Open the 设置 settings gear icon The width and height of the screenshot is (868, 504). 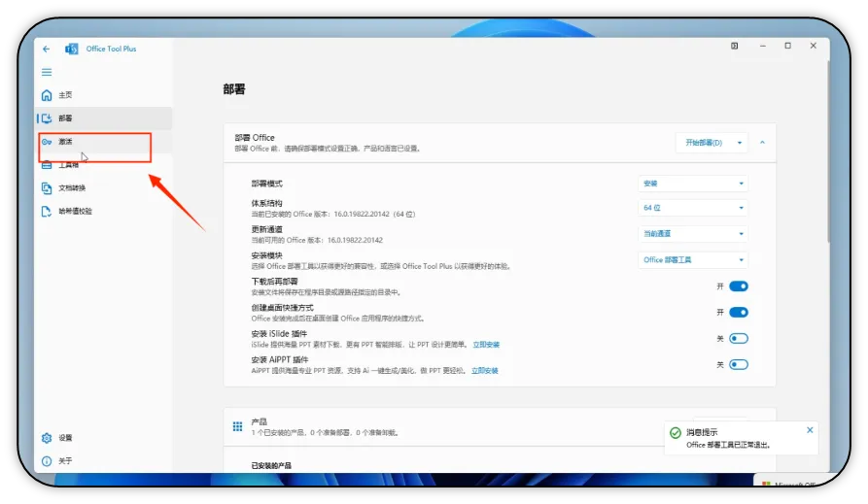pyautogui.click(x=47, y=438)
